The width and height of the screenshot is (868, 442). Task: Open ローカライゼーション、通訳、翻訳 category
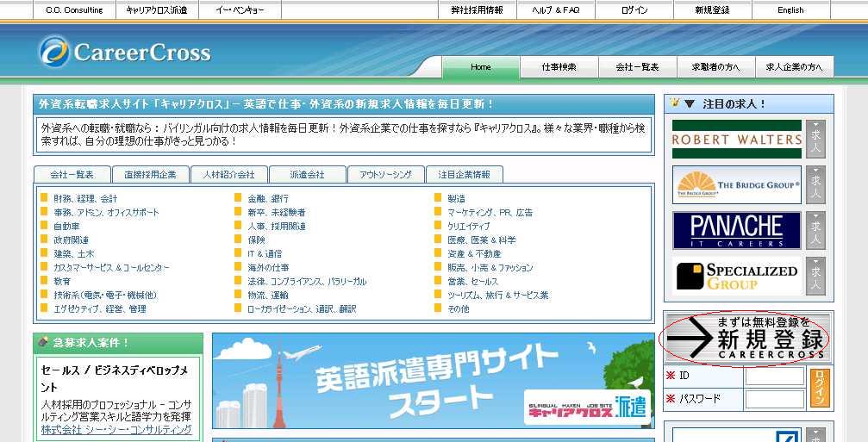[302, 309]
